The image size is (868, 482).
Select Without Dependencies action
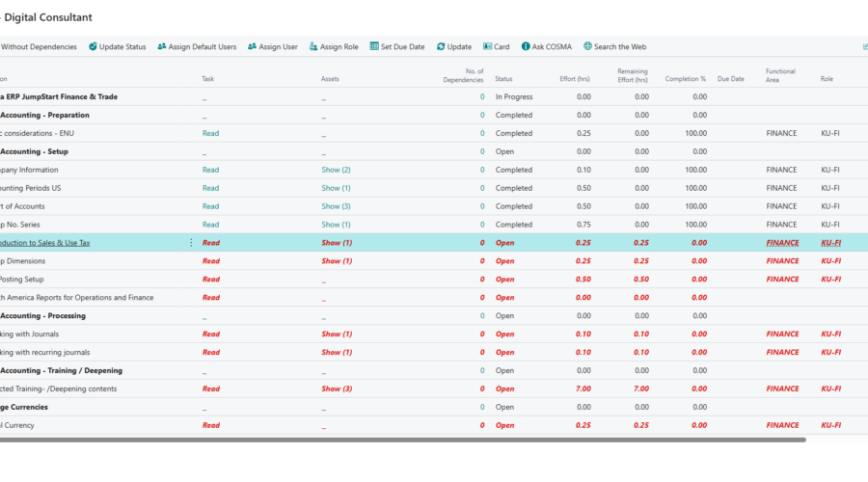pos(39,47)
